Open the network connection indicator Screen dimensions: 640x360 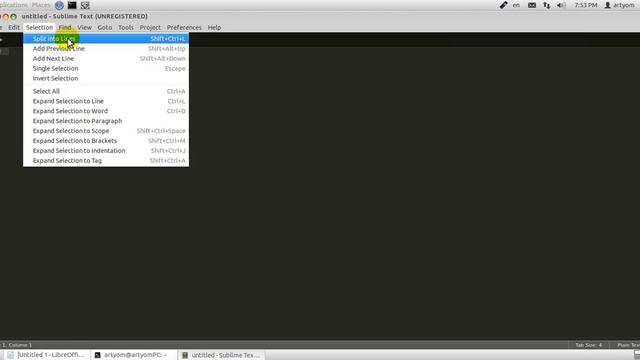click(547, 5)
